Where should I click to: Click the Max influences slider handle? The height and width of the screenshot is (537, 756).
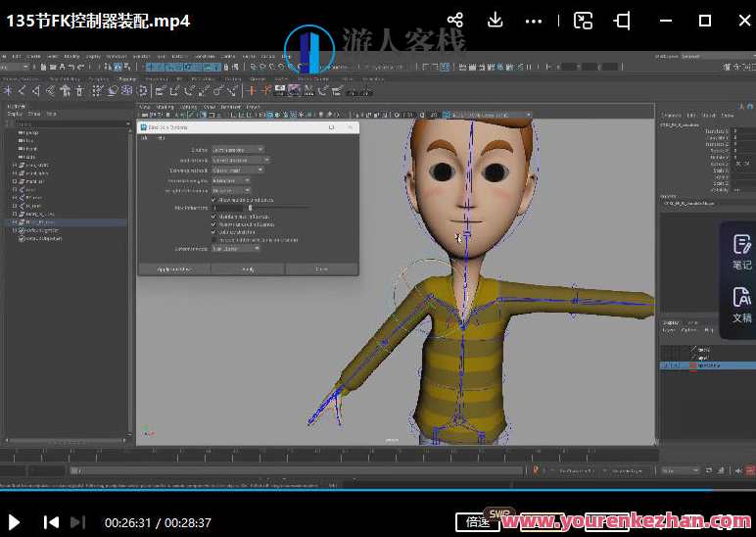click(251, 208)
